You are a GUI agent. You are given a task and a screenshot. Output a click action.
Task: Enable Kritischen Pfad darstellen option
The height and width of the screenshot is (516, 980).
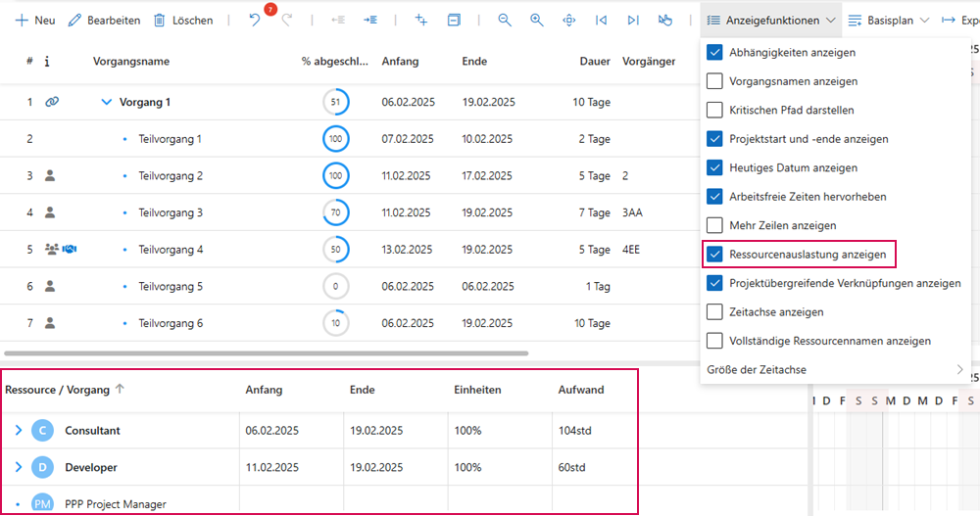click(715, 111)
